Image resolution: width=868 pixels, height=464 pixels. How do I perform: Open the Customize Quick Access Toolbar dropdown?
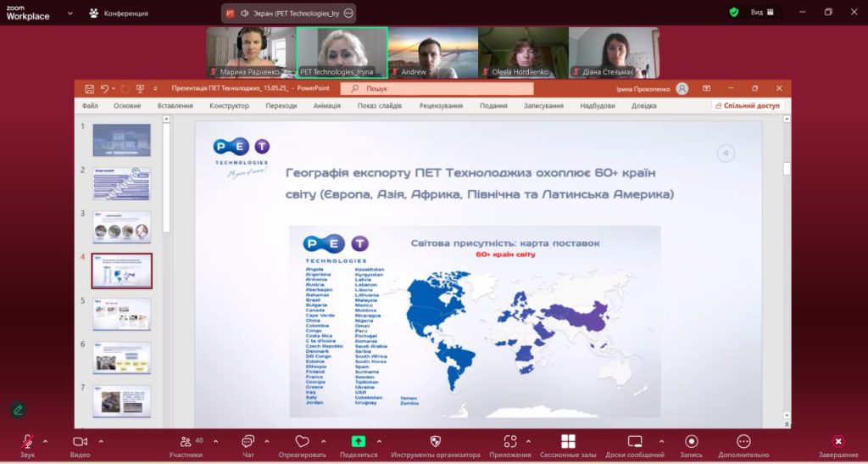pyautogui.click(x=156, y=88)
